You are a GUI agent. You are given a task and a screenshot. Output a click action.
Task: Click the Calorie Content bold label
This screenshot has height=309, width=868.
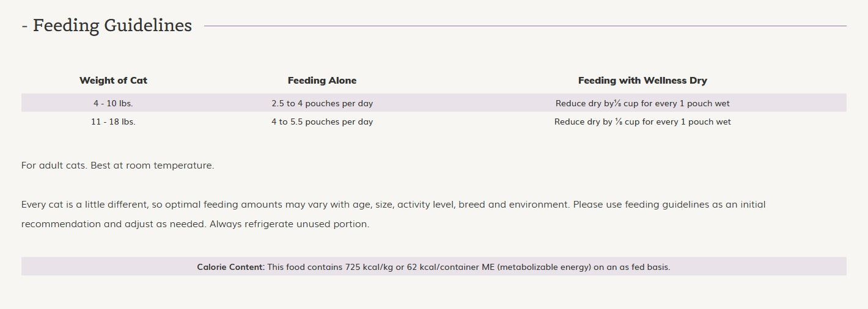point(231,267)
